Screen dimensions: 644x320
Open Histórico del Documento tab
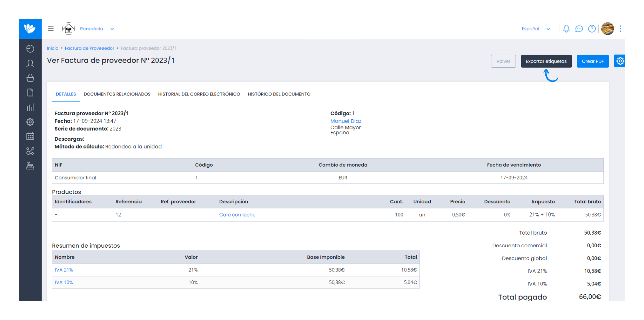279,94
